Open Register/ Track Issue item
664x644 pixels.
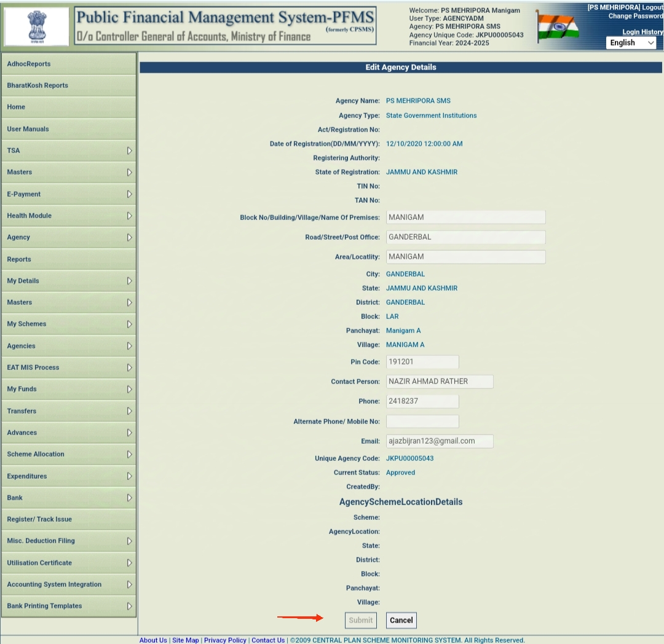tap(69, 519)
